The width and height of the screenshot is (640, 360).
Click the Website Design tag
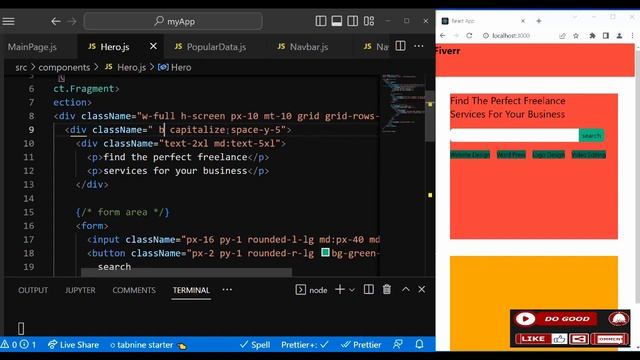click(x=470, y=155)
